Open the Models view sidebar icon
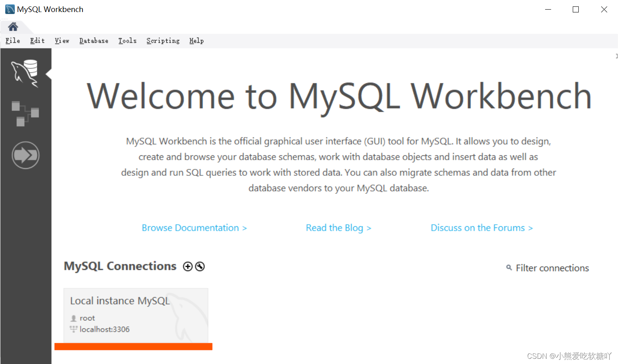Screen dimensions: 618x364 (25, 113)
